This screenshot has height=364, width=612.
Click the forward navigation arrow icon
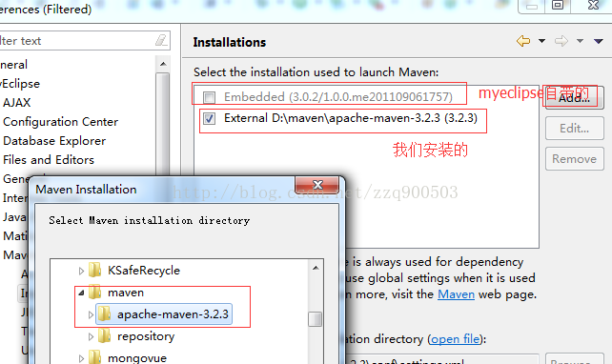tap(561, 41)
